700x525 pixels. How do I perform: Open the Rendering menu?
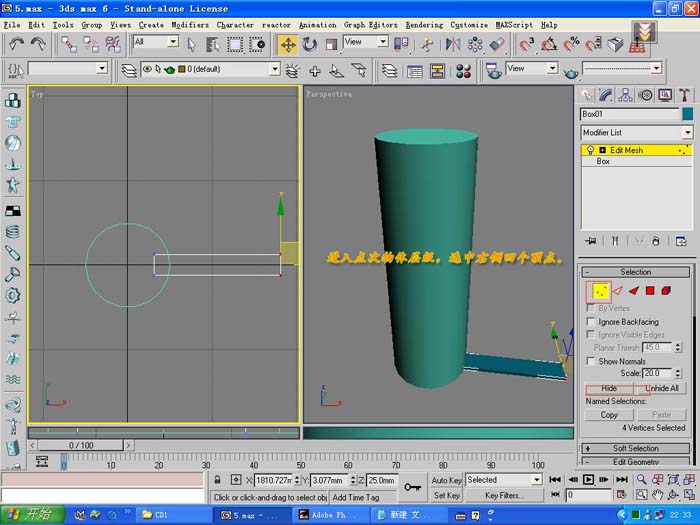point(424,25)
